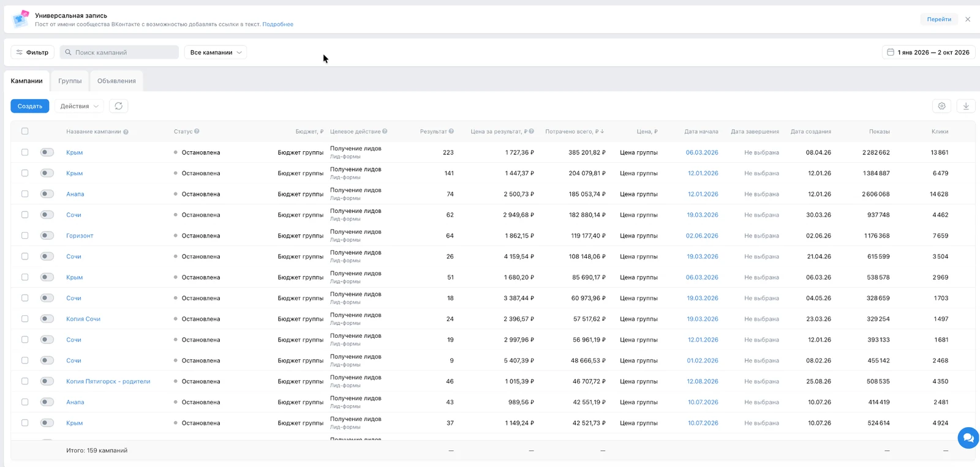
Task: Tick the select-all campaigns header checkbox
Action: coord(24,131)
